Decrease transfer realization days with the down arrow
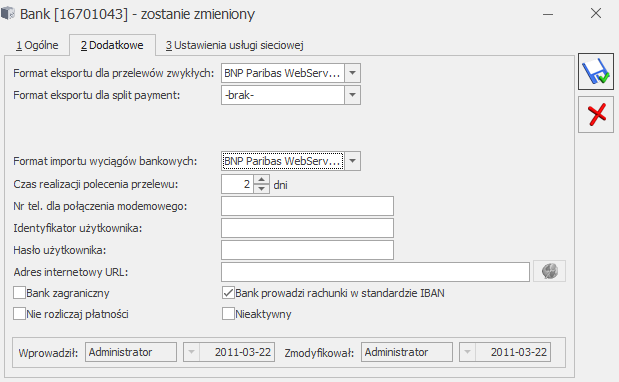The image size is (619, 382). [261, 189]
